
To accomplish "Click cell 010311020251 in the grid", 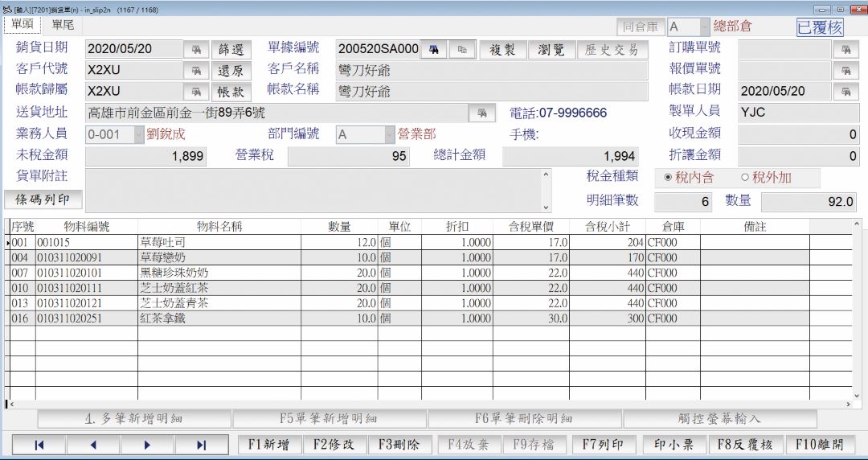I will pos(86,318).
